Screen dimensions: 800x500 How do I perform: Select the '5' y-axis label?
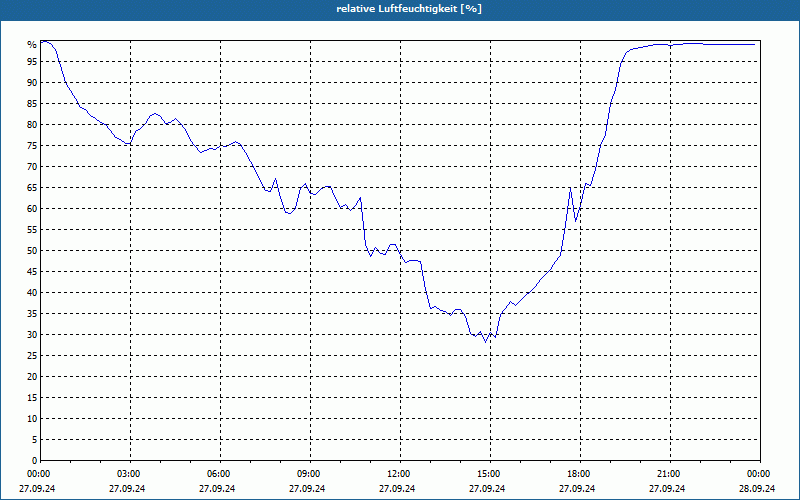pyautogui.click(x=35, y=440)
